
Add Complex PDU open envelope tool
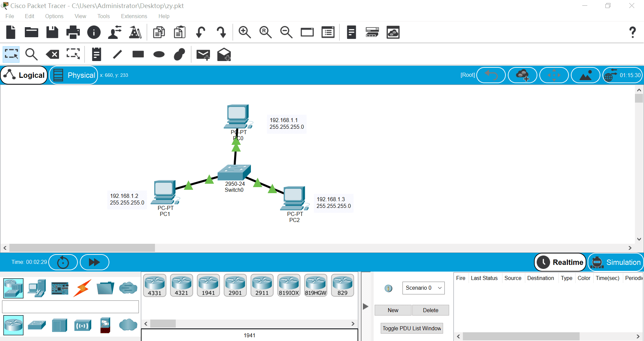click(x=224, y=54)
